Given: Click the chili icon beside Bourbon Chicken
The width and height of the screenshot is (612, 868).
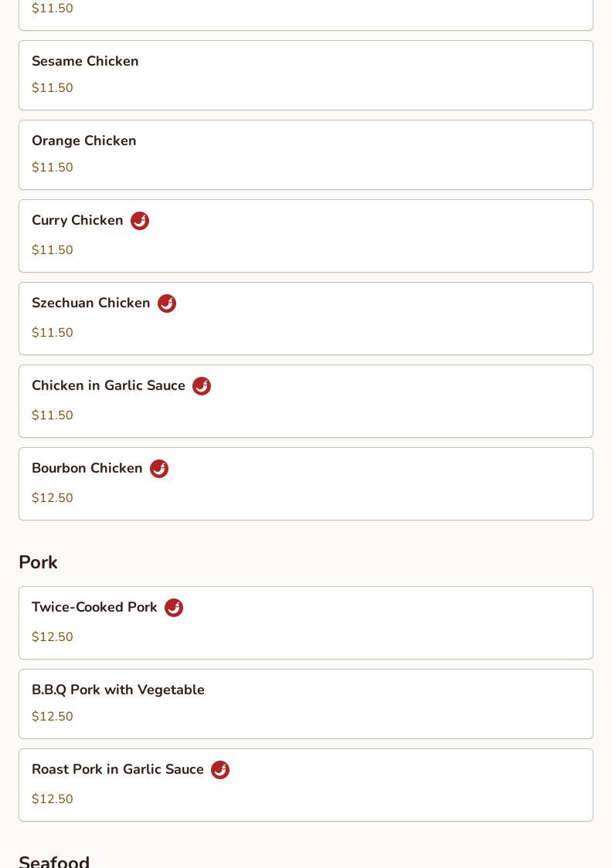Looking at the screenshot, I should [x=159, y=469].
